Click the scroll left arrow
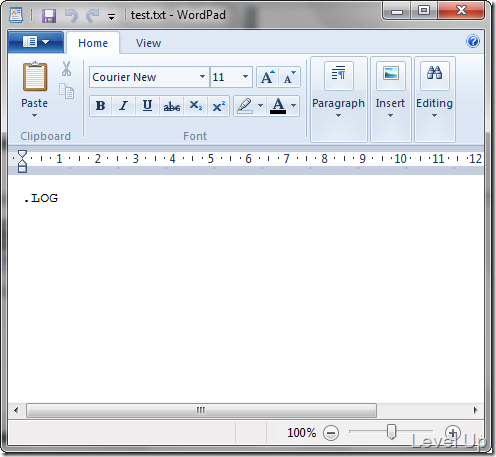This screenshot has width=496, height=457. click(x=16, y=410)
